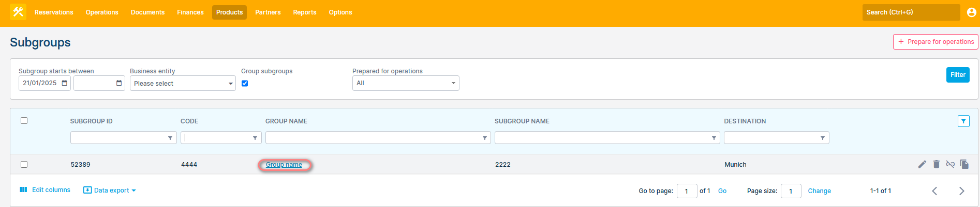Screen dimensions: 980x207
Task: Copy subgroup 52389 using duplicate icon
Action: coord(964,164)
